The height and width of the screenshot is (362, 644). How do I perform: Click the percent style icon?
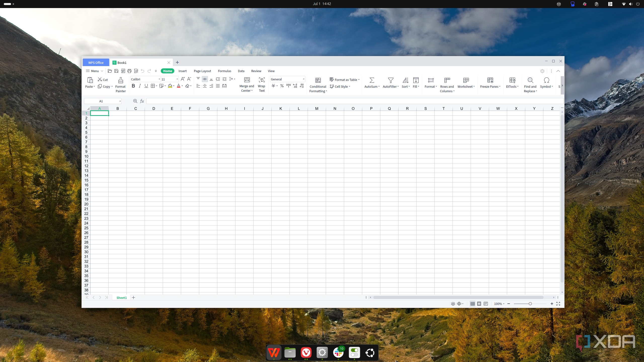click(x=282, y=86)
